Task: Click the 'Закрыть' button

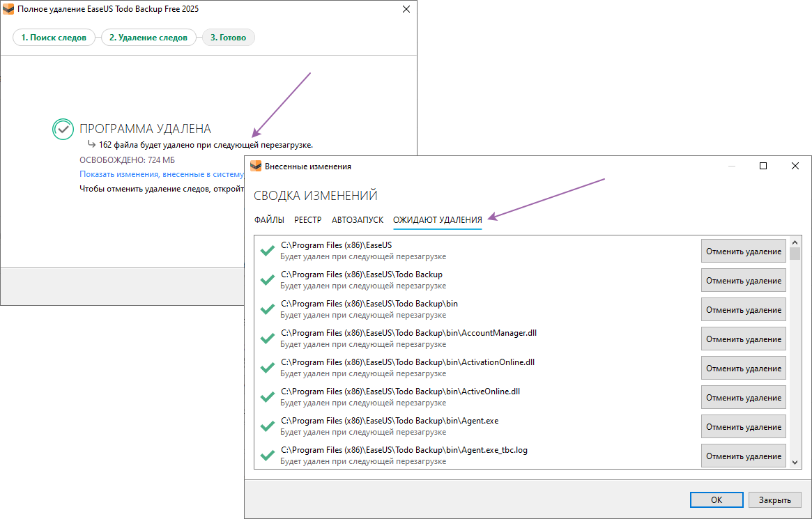Action: tap(774, 500)
